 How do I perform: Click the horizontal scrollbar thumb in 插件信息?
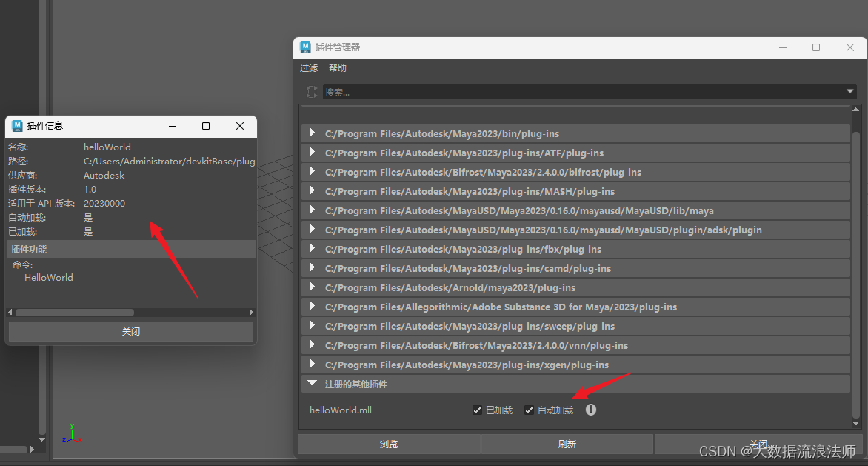(75, 312)
